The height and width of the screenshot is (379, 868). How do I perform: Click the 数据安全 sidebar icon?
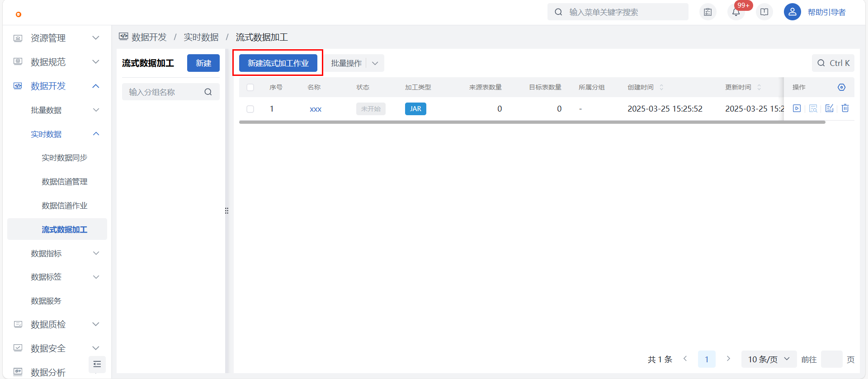tap(18, 348)
